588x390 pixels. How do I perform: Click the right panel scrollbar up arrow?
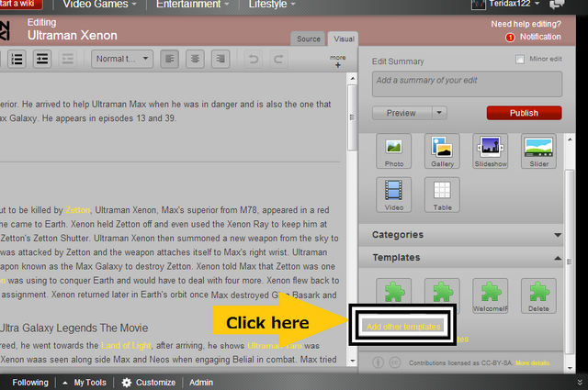[x=570, y=139]
